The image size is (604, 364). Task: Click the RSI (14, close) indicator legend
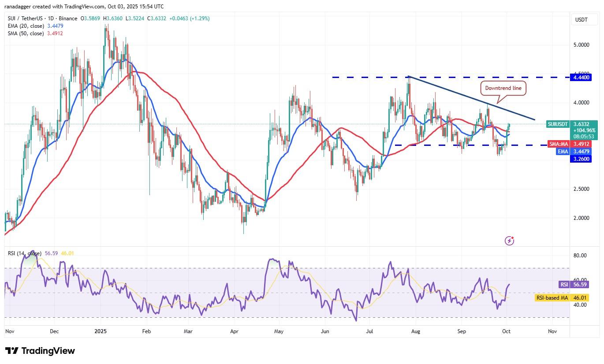click(x=24, y=253)
